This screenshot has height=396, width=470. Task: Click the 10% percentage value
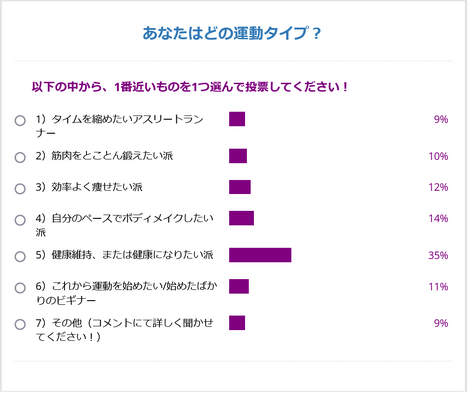pos(438,156)
